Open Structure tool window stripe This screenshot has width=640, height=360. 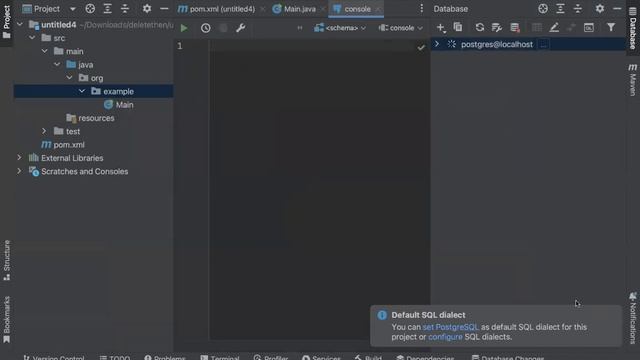pos(7,260)
